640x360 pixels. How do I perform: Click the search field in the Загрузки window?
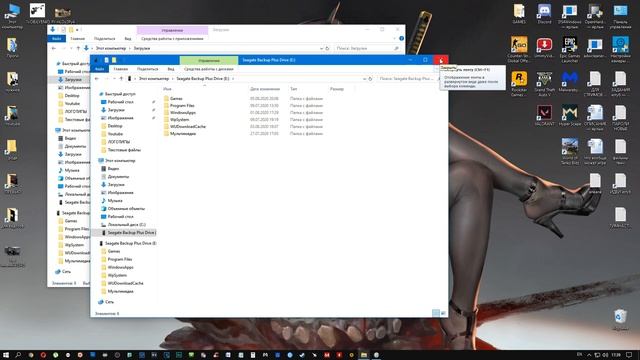[x=367, y=48]
